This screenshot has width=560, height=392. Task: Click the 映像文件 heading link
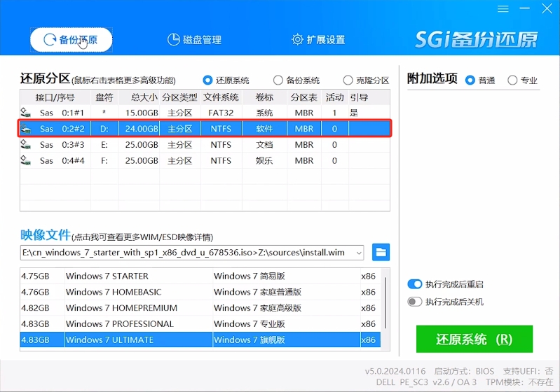tap(46, 234)
